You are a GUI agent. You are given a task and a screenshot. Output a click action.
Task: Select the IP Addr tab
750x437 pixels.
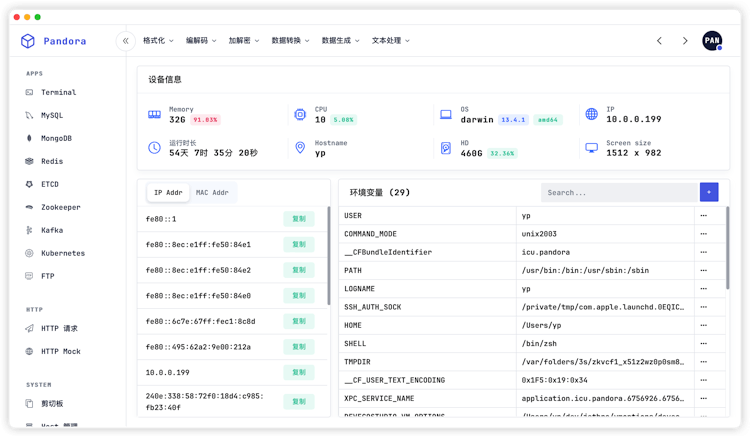tap(167, 192)
